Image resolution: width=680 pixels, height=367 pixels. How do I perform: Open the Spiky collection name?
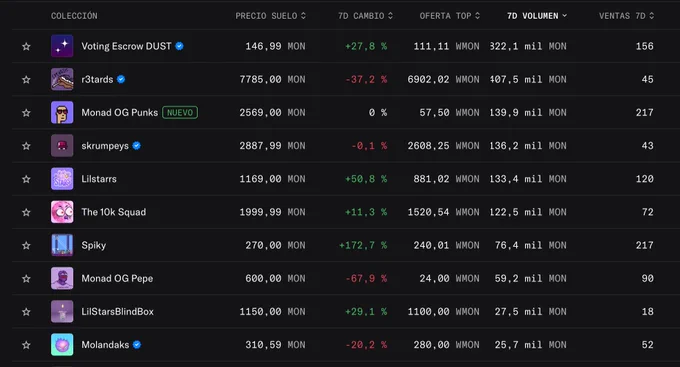[x=94, y=245]
